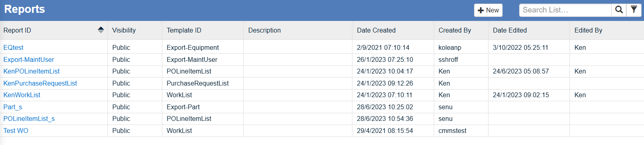The image size is (644, 145).
Task: Sort by Date Edited column header
Action: click(x=510, y=30)
